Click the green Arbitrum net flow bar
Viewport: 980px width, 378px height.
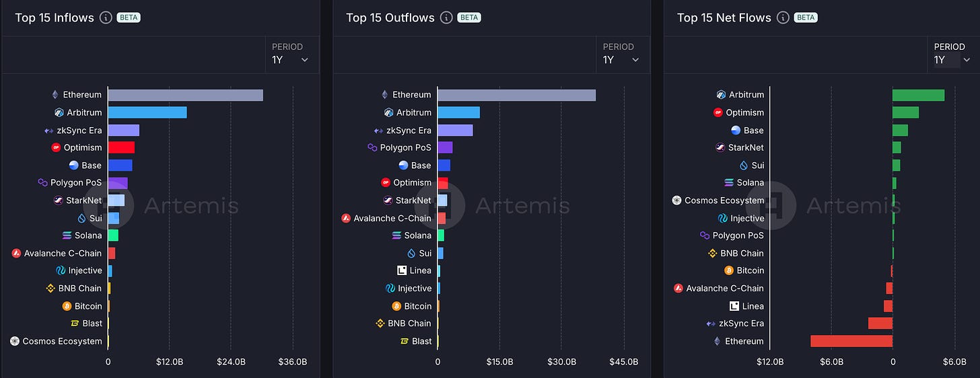[919, 95]
